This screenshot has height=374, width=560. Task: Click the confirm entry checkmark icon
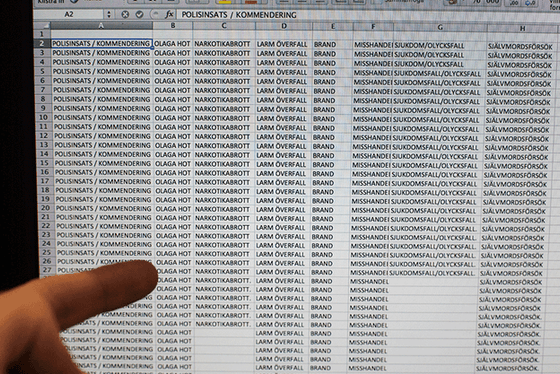(x=139, y=14)
